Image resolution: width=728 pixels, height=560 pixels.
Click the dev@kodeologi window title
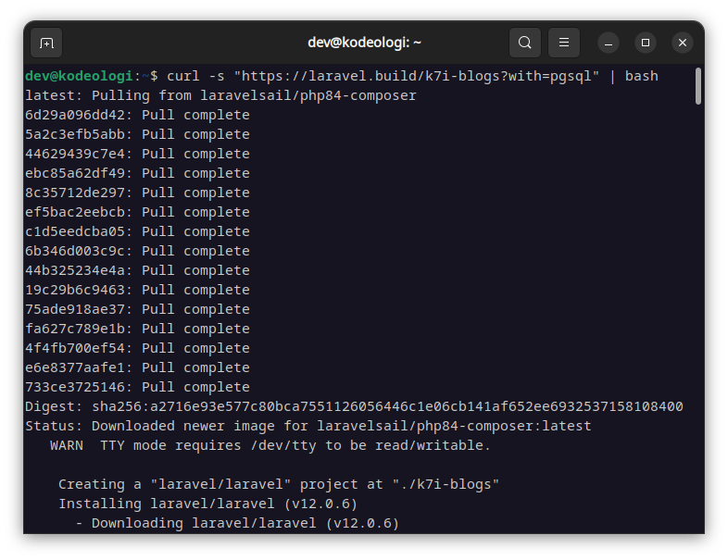tap(364, 43)
